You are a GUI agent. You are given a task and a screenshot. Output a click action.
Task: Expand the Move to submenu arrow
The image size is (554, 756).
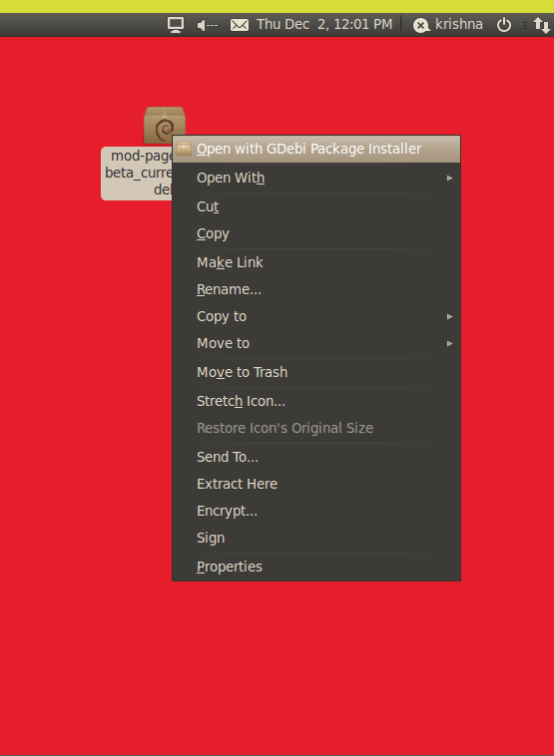tap(450, 344)
